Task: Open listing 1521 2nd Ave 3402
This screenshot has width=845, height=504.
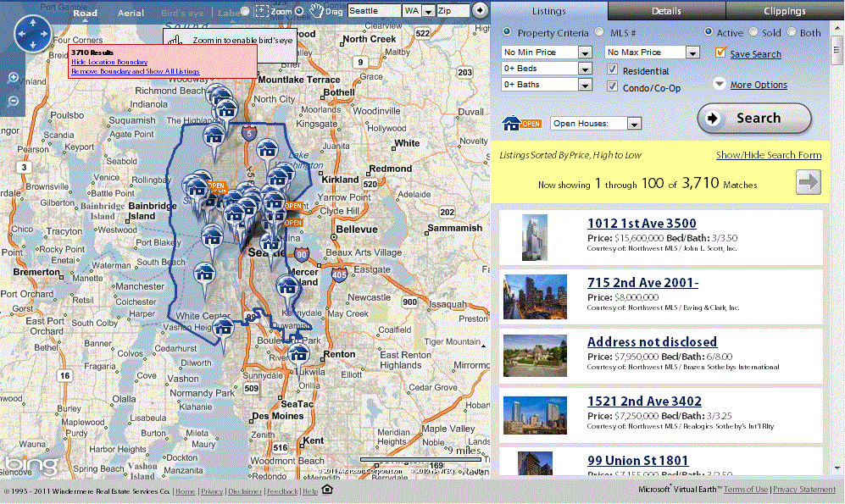Action: [x=644, y=401]
